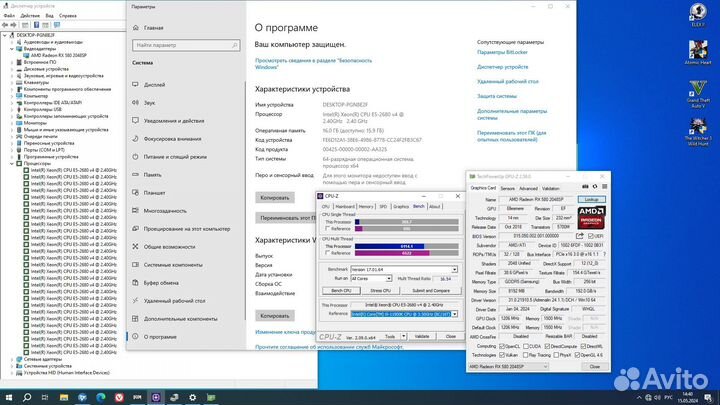
Task: Open Multitasking (Многозадачность) settings item
Action: [165, 211]
